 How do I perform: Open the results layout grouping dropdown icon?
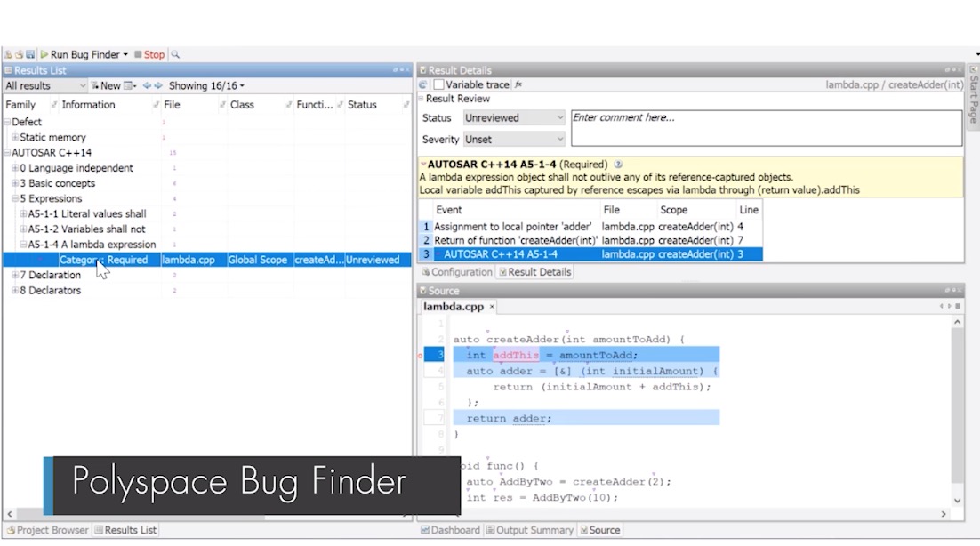[130, 85]
